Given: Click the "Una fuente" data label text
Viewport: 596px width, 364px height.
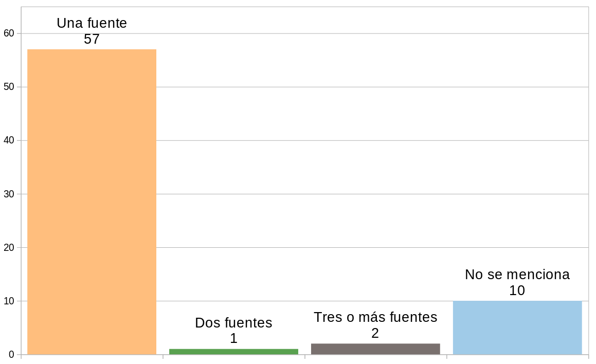Looking at the screenshot, I should (x=92, y=23).
